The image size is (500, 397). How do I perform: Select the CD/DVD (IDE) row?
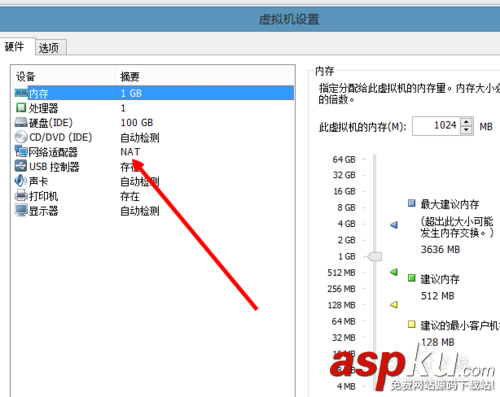pos(154,137)
